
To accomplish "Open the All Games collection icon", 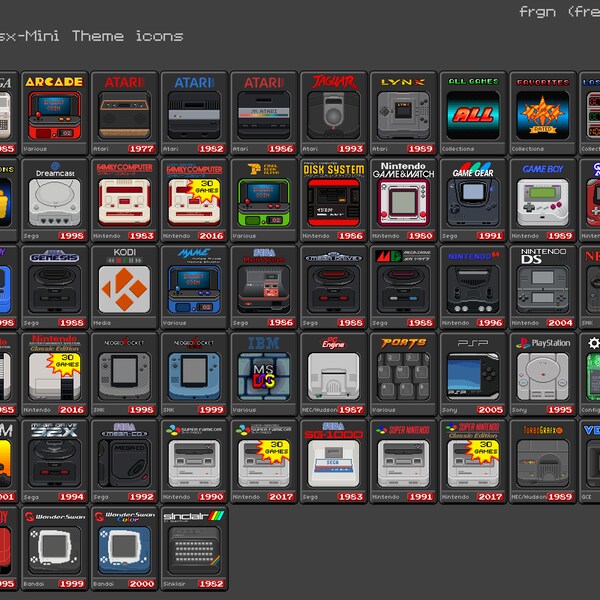I will (x=473, y=113).
